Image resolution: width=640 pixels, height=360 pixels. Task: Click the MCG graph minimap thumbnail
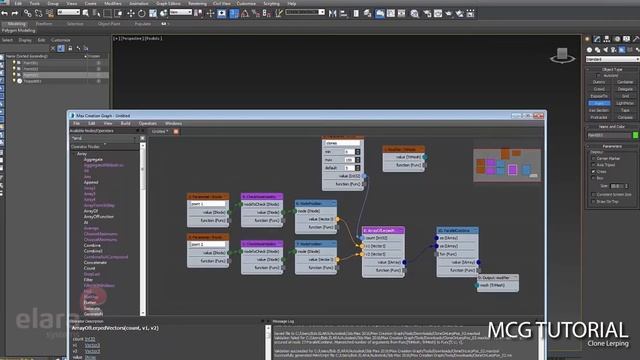click(507, 165)
